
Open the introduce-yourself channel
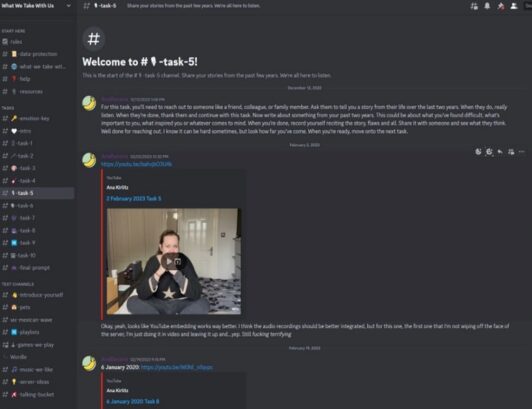coord(37,295)
